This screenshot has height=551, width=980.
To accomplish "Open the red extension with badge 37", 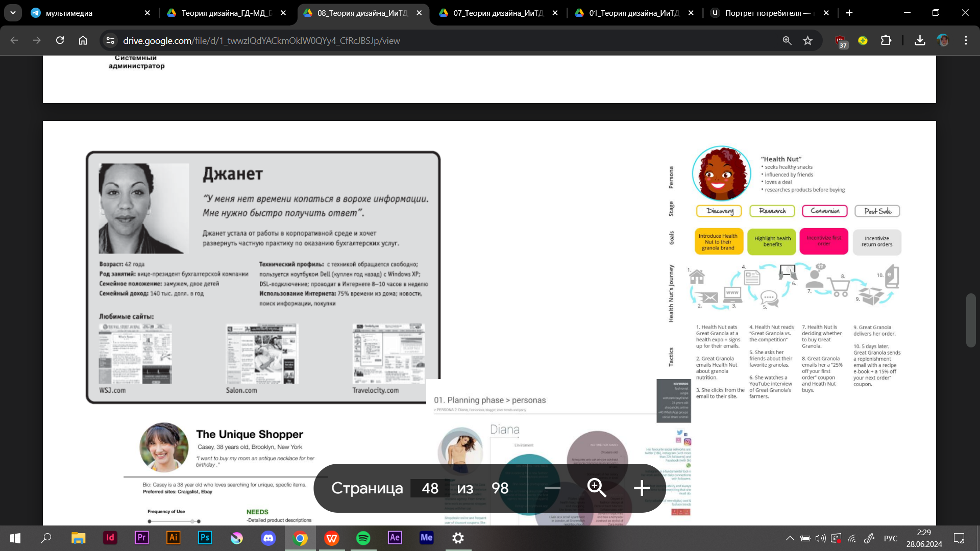I will pos(840,41).
